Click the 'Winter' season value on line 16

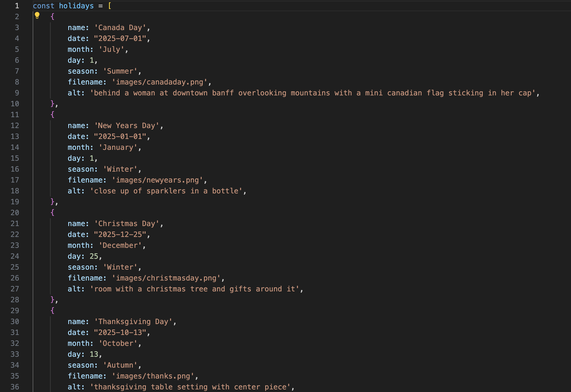120,169
